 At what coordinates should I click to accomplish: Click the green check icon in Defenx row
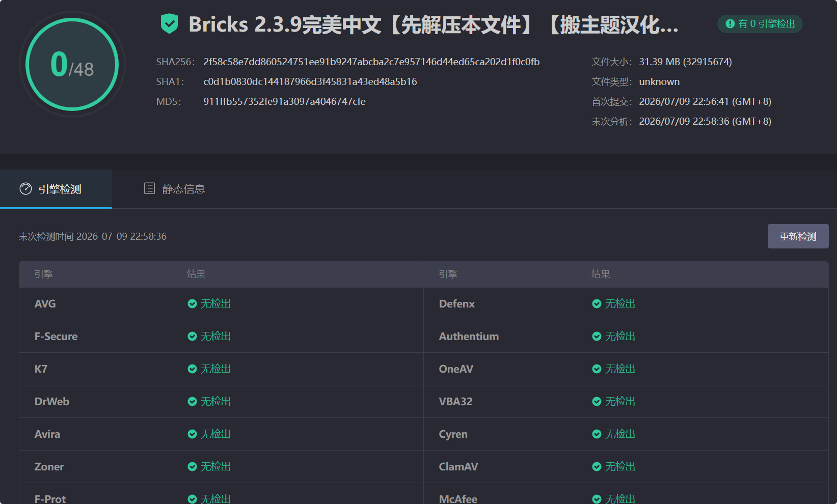coord(597,304)
